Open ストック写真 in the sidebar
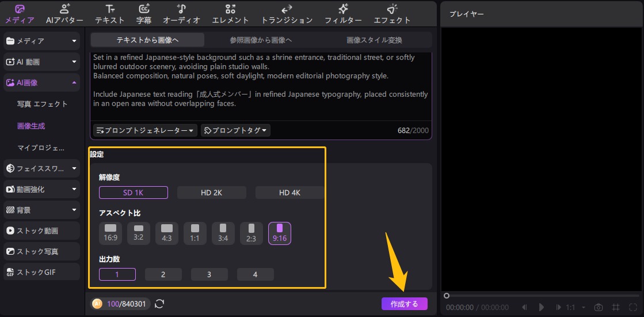The image size is (644, 317). tap(41, 251)
